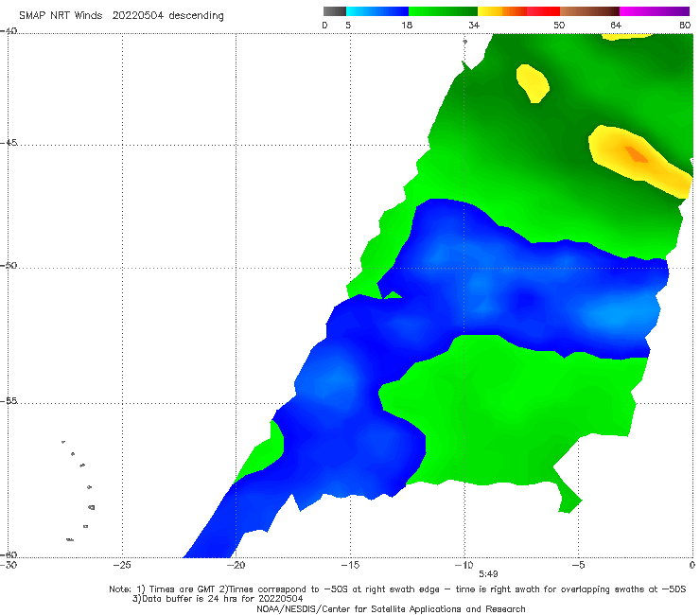Click the color scale label '34'

474,25
